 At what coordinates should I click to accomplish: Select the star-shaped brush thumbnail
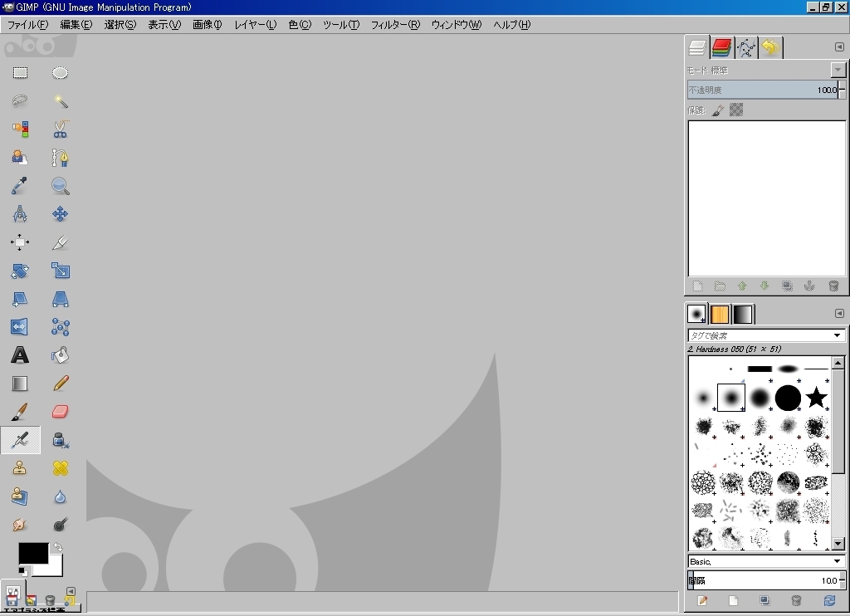[x=816, y=398]
